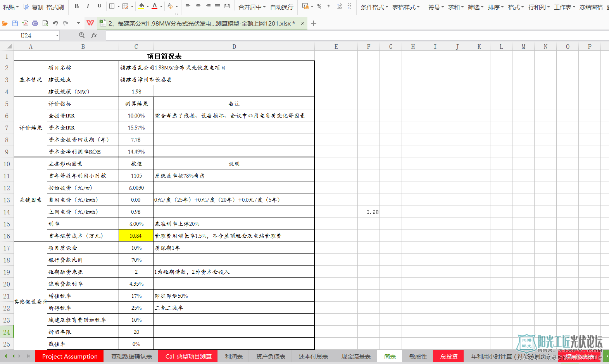Open merge and center (合并居中) dropdown
609x364 pixels.
(x=252, y=7)
